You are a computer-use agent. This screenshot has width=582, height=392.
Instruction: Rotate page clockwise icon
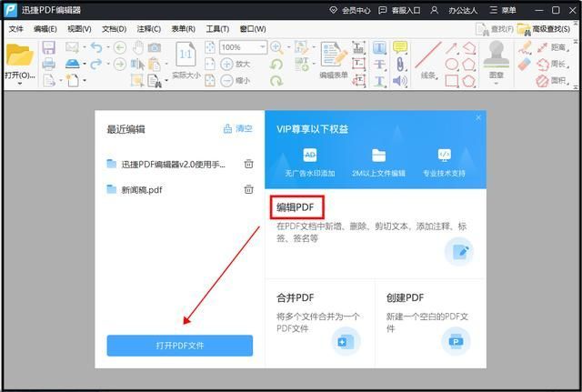(276, 80)
